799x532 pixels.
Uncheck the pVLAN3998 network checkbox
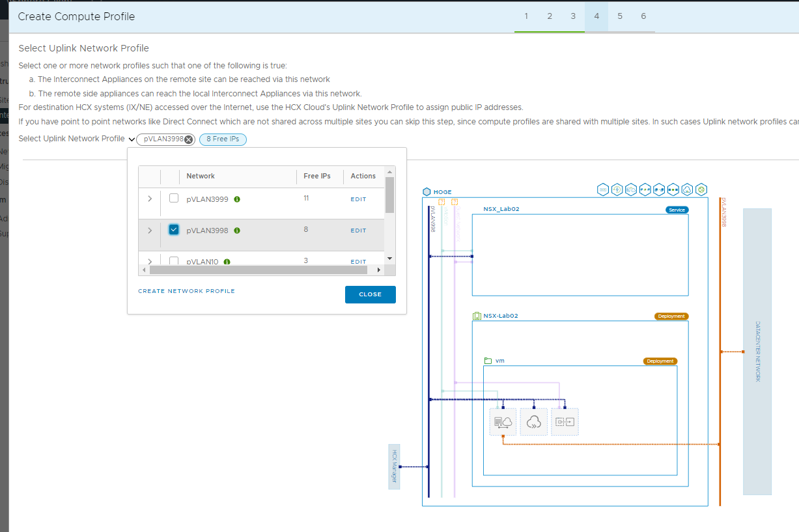[x=174, y=230]
